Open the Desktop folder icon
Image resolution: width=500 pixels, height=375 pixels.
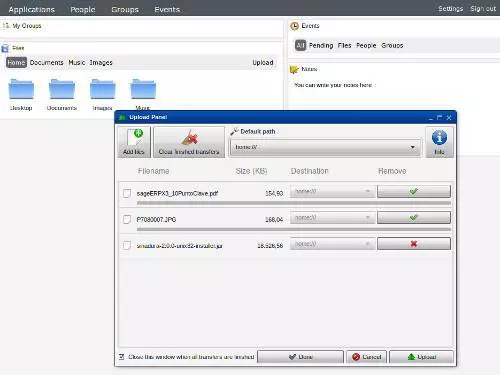click(21, 89)
